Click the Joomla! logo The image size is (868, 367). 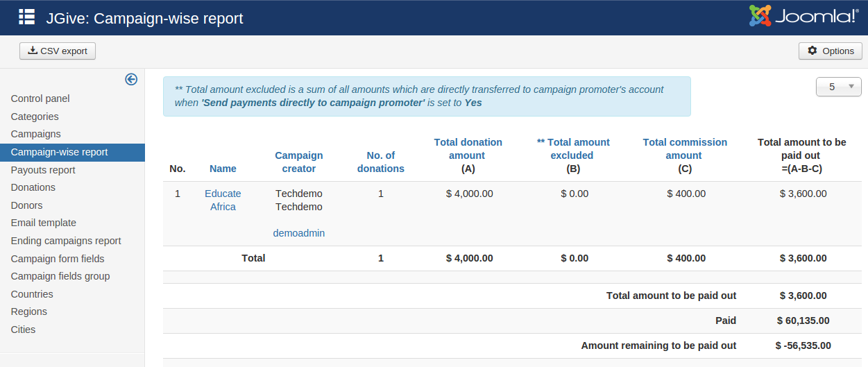point(803,17)
